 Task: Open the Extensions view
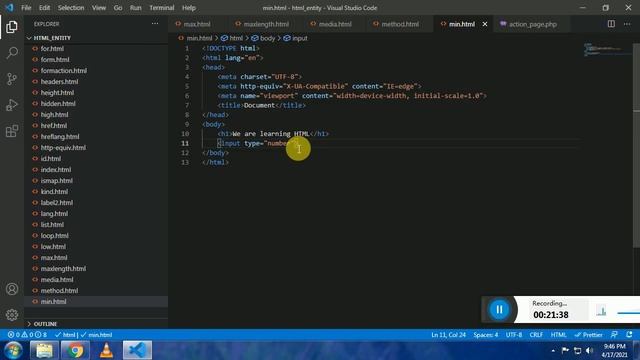pos(12,131)
